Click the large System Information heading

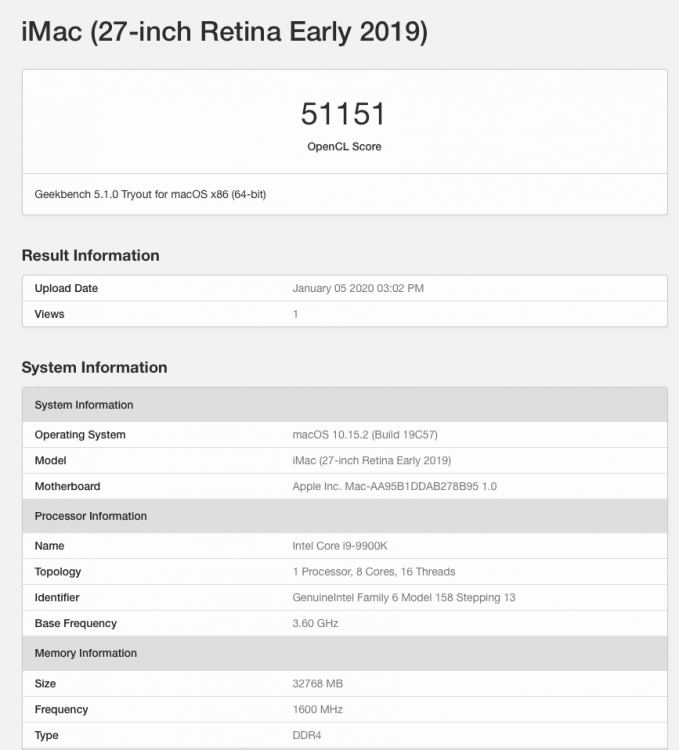[x=94, y=367]
